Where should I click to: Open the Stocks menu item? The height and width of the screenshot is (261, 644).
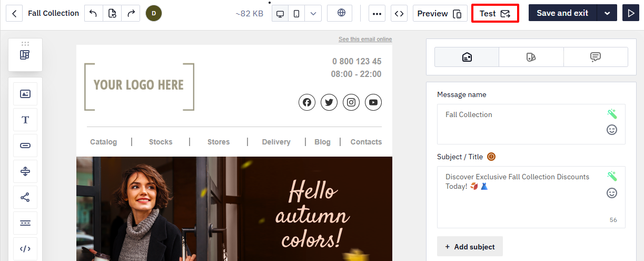point(161,142)
